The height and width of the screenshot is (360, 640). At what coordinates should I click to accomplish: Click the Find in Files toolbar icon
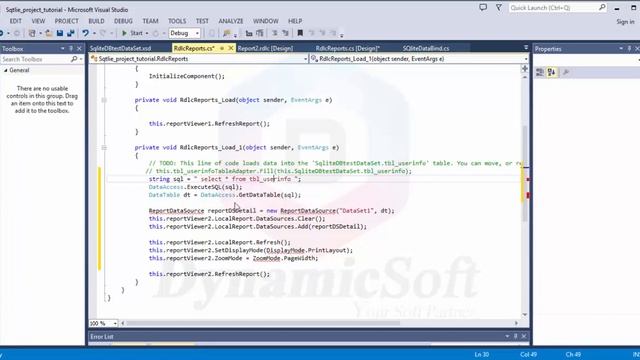[227, 33]
